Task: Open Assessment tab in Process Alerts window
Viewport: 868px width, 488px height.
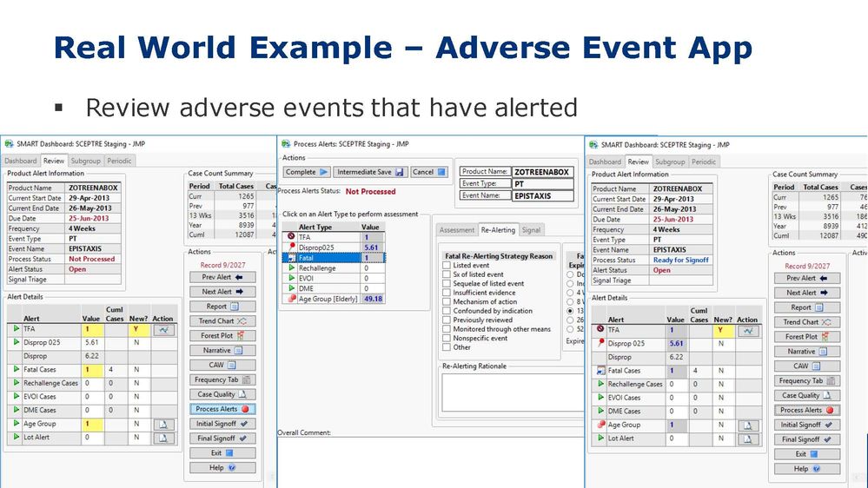Action: tap(457, 230)
